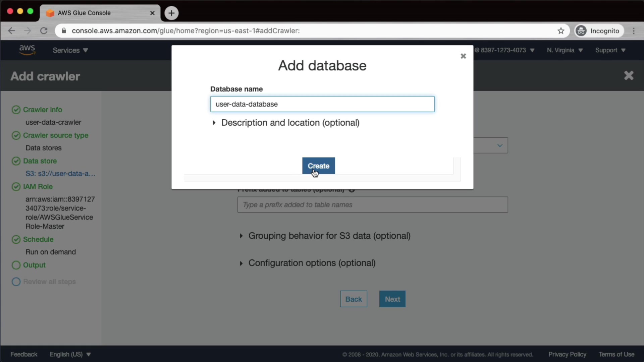Close the Add crawler wizard X
The width and height of the screenshot is (644, 362).
pos(629,75)
